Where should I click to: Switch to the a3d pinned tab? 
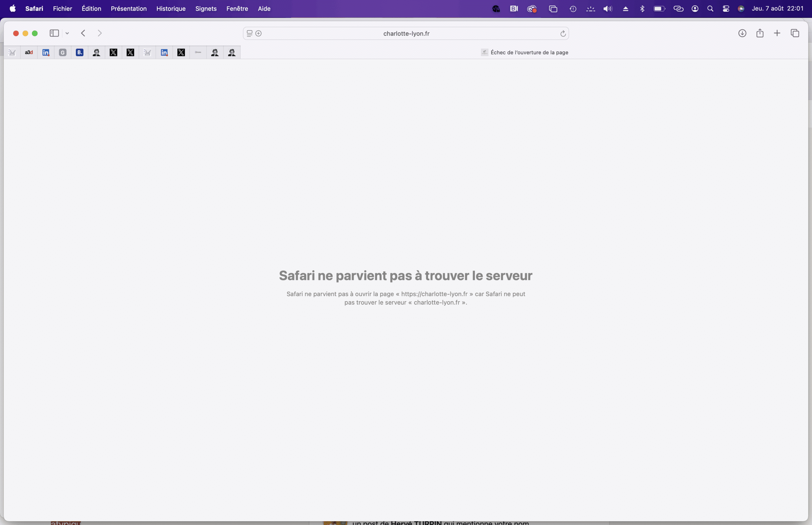point(29,52)
